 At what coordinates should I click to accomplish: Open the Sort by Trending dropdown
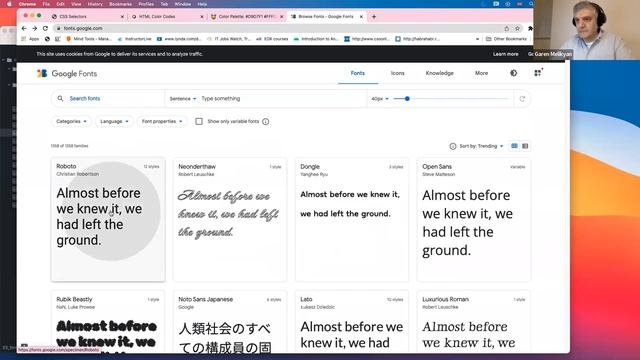(x=481, y=146)
